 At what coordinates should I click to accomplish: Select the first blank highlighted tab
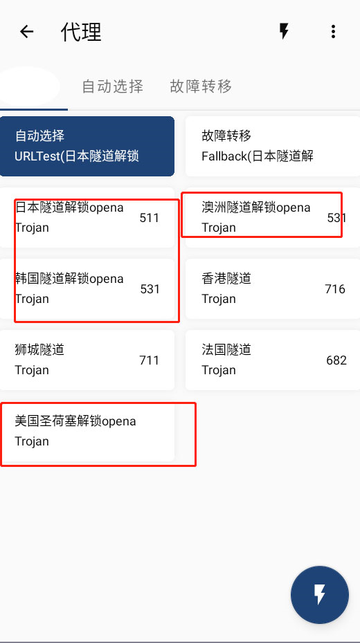(x=29, y=86)
